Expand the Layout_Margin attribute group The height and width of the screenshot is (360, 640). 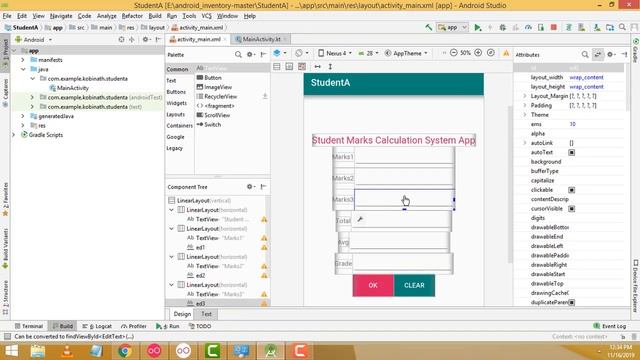524,96
